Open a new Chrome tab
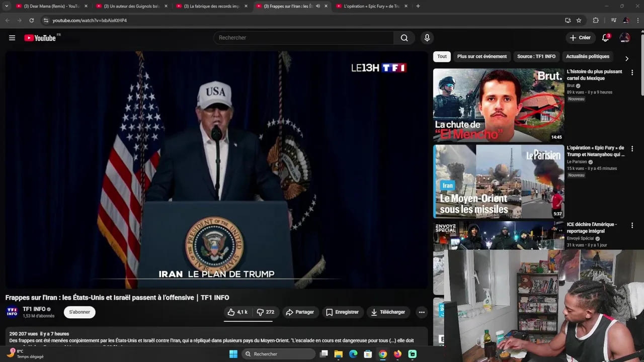 pyautogui.click(x=418, y=6)
